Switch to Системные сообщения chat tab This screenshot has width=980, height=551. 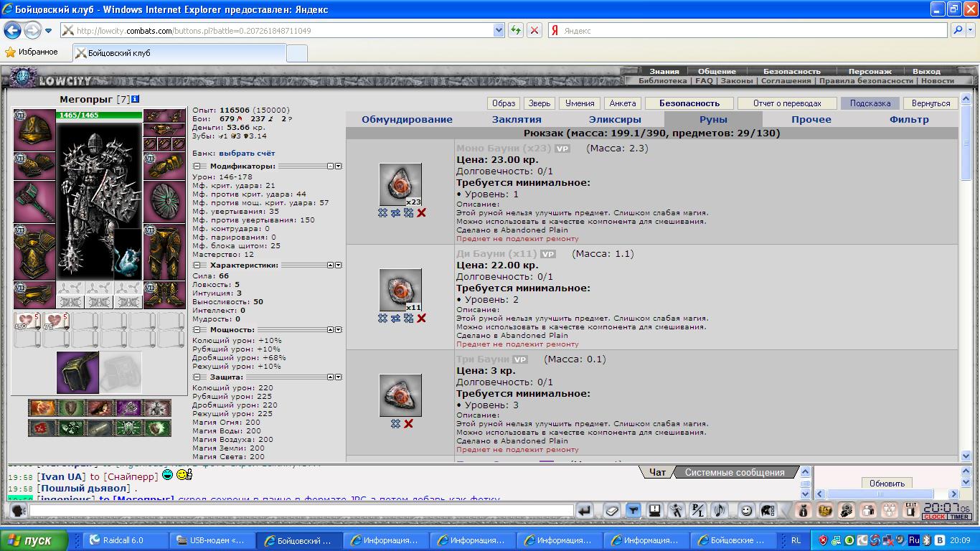coord(734,472)
